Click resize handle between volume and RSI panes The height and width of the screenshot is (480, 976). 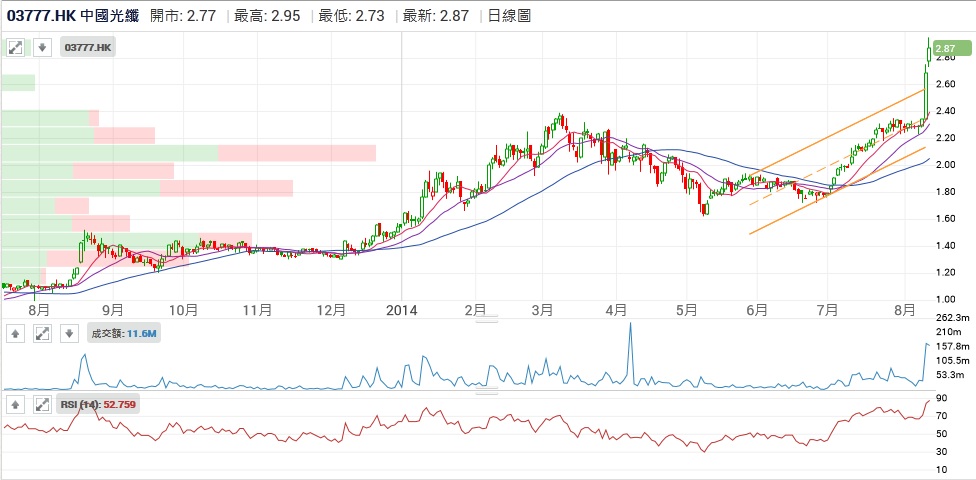(x=486, y=392)
